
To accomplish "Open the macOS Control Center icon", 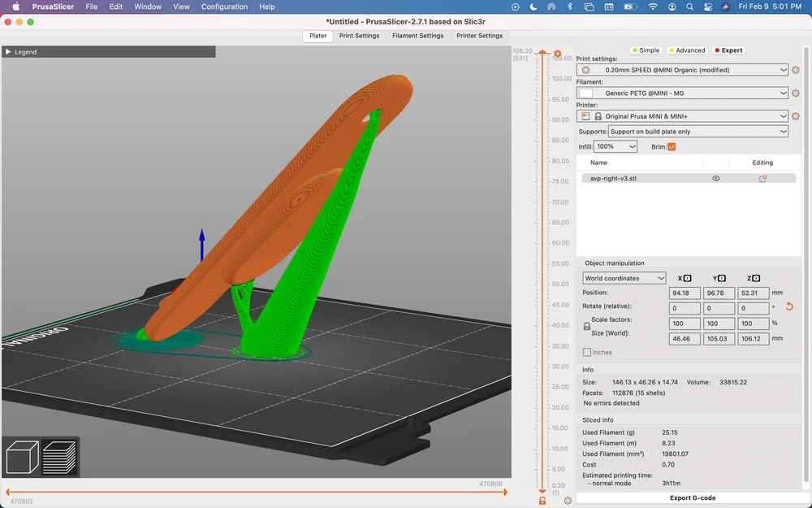I will coord(708,7).
